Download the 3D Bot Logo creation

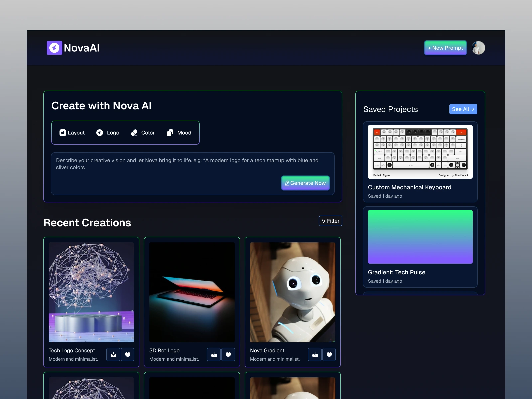click(x=214, y=355)
